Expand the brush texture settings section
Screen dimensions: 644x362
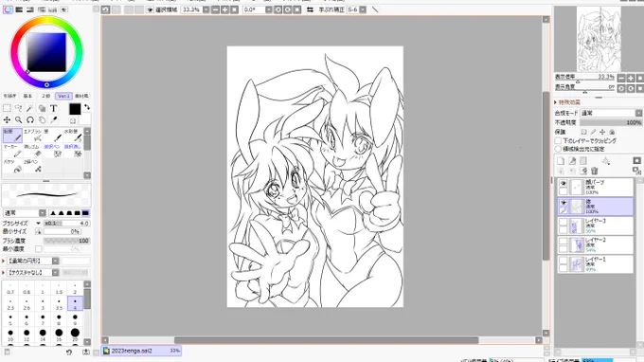coord(4,272)
